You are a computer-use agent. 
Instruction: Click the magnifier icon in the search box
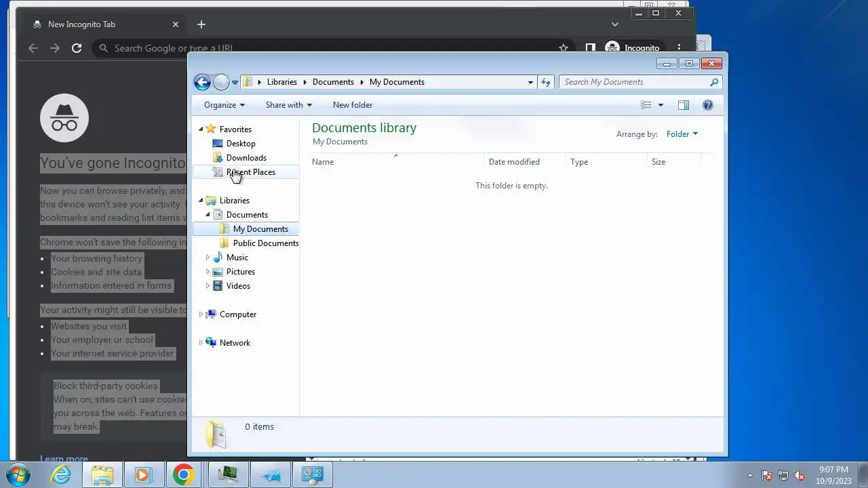[714, 82]
